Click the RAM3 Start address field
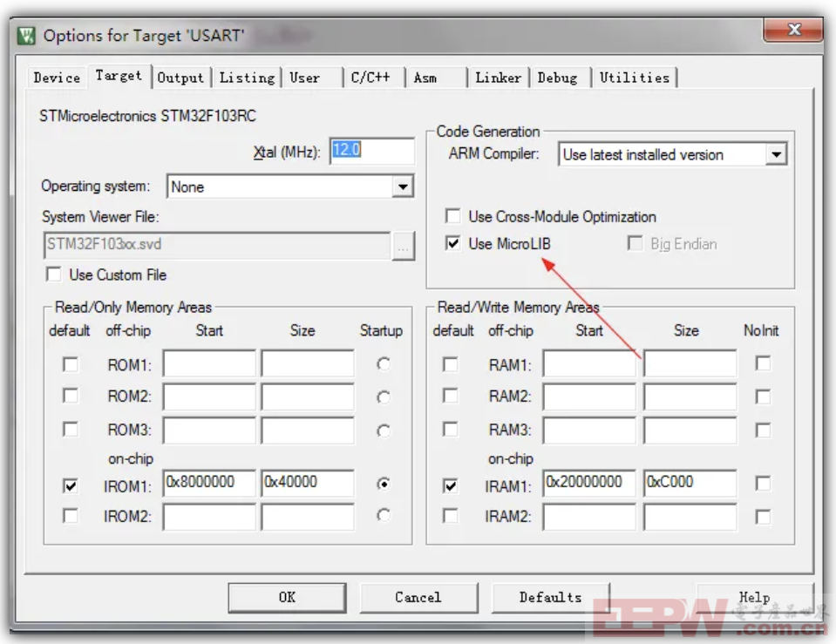Viewport: 836px width, 644px height. (x=589, y=430)
